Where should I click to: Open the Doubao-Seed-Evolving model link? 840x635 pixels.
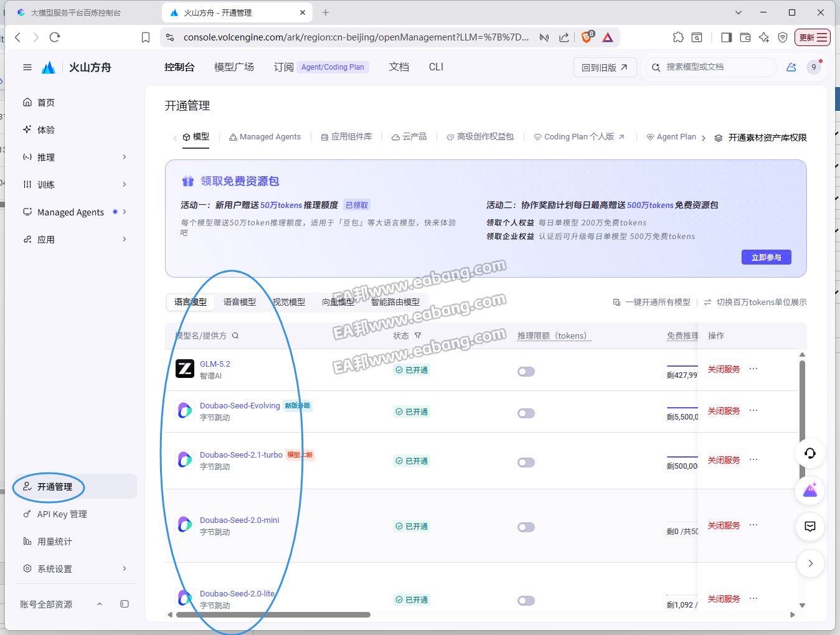tap(240, 406)
